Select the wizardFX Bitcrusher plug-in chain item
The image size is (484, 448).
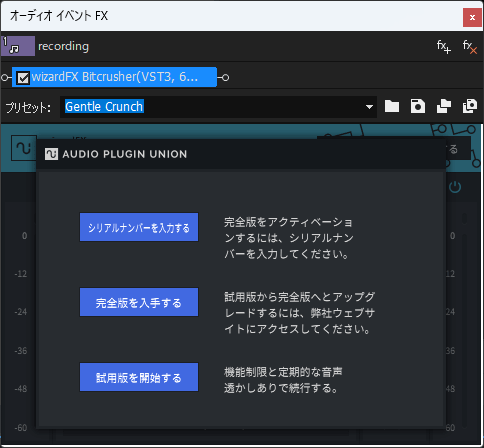point(114,77)
